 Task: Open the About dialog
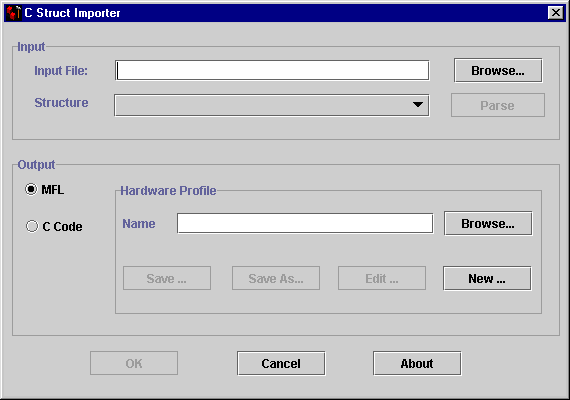tap(417, 363)
